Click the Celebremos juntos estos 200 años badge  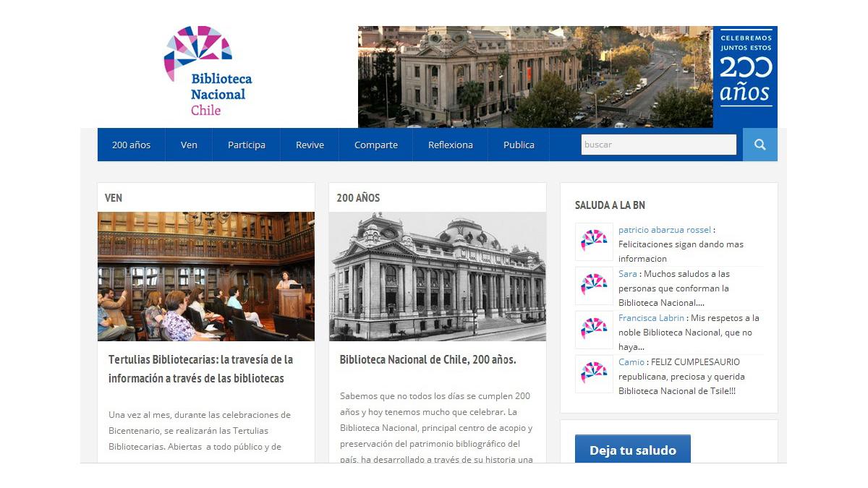pos(746,77)
